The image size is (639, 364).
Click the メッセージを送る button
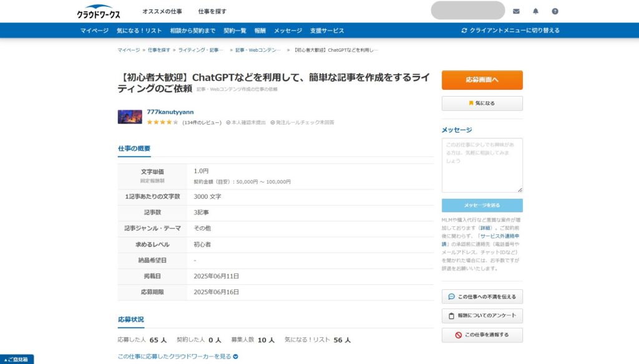[482, 205]
